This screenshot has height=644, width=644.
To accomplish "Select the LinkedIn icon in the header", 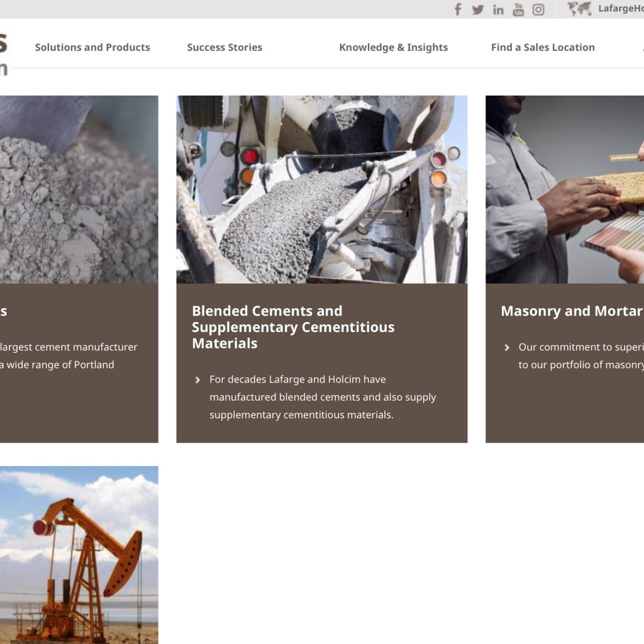I will coord(498,9).
